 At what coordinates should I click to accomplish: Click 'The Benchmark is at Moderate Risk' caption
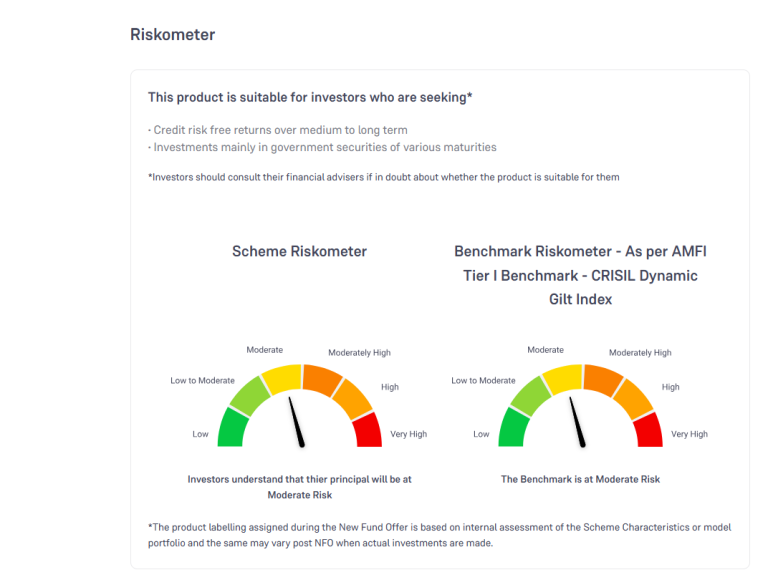(580, 479)
